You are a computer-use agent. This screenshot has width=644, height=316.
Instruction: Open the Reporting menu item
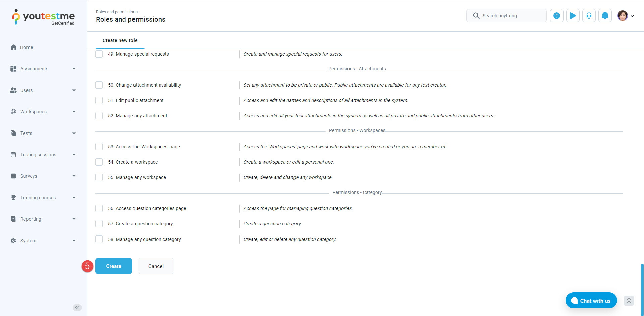(31, 219)
